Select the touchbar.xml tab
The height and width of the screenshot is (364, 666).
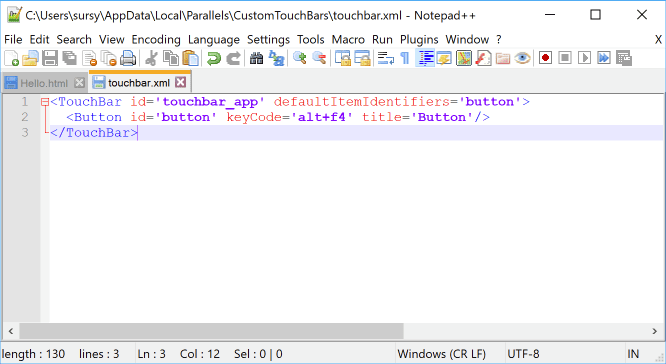139,82
